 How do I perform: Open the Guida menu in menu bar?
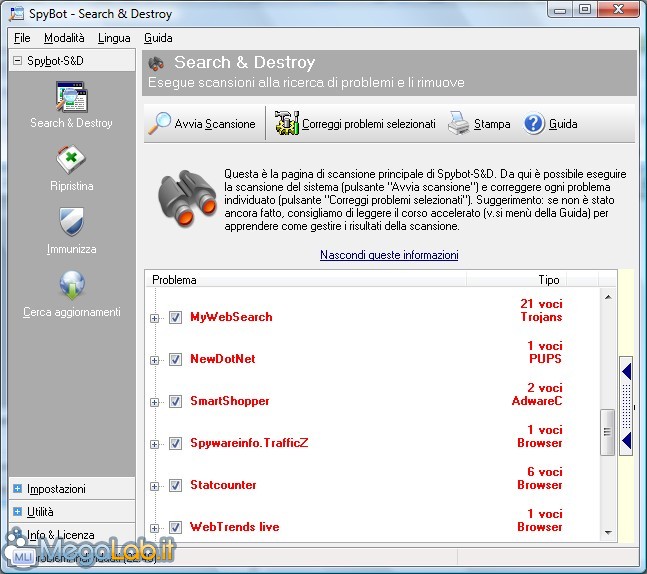tap(158, 38)
